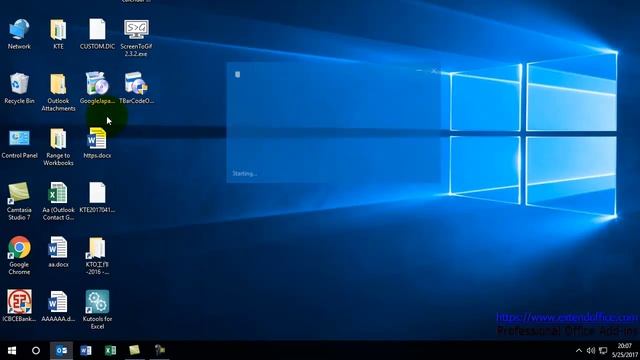
Task: Select the CUSTOM.DIC file
Action: point(97,34)
